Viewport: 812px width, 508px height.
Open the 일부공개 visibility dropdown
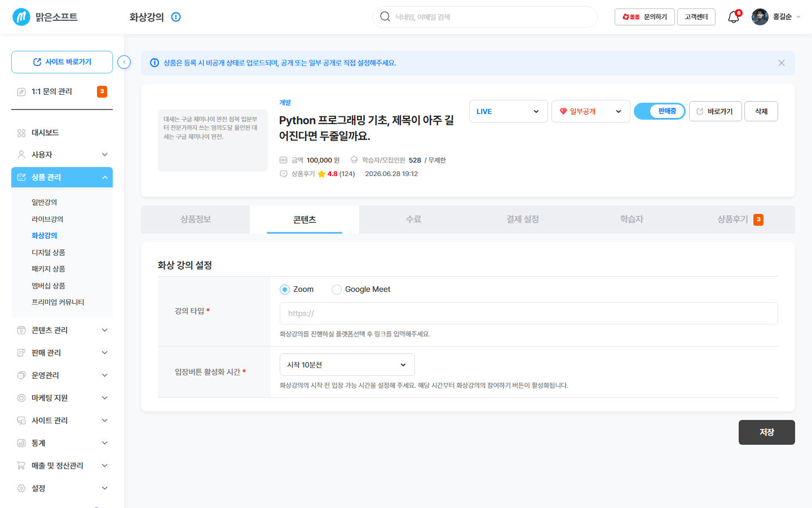[x=591, y=111]
